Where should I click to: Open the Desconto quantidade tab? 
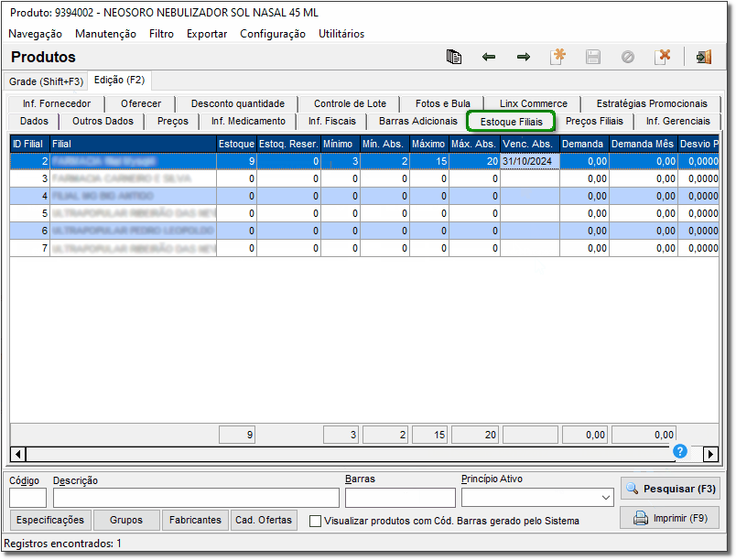tap(237, 103)
